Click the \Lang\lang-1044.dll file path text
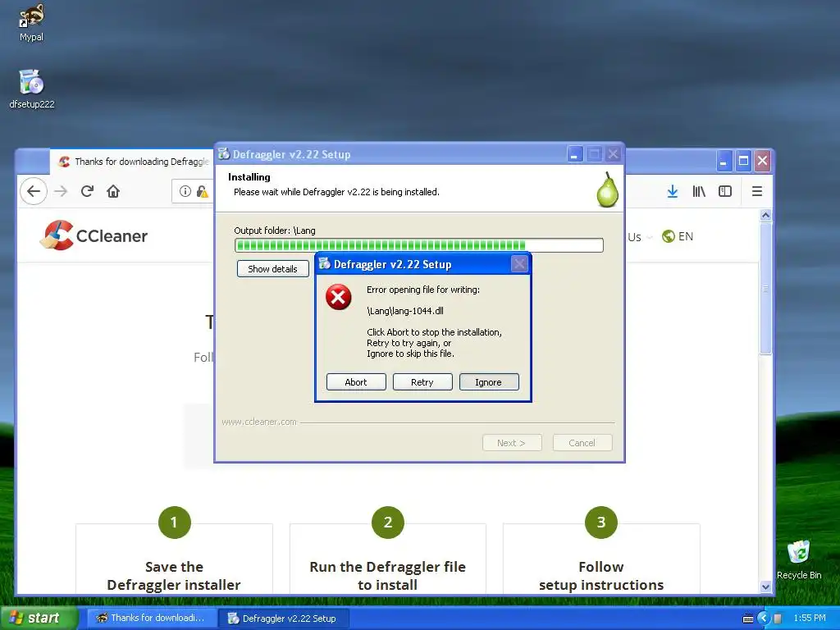 coord(405,311)
